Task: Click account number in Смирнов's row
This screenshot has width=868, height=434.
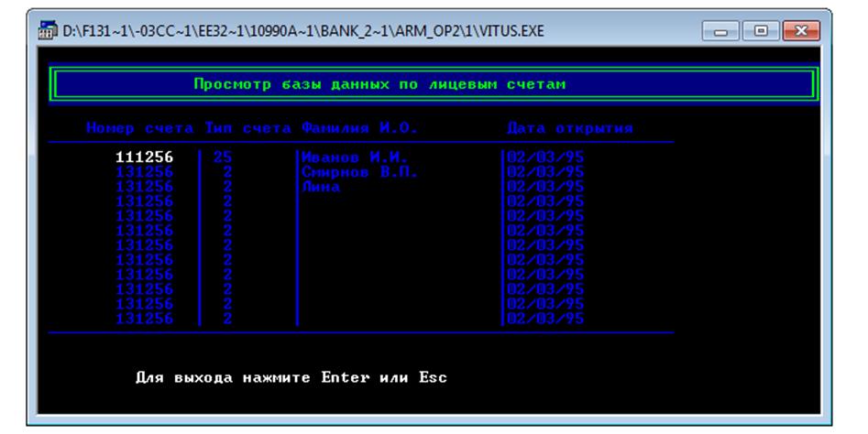Action: click(x=145, y=172)
